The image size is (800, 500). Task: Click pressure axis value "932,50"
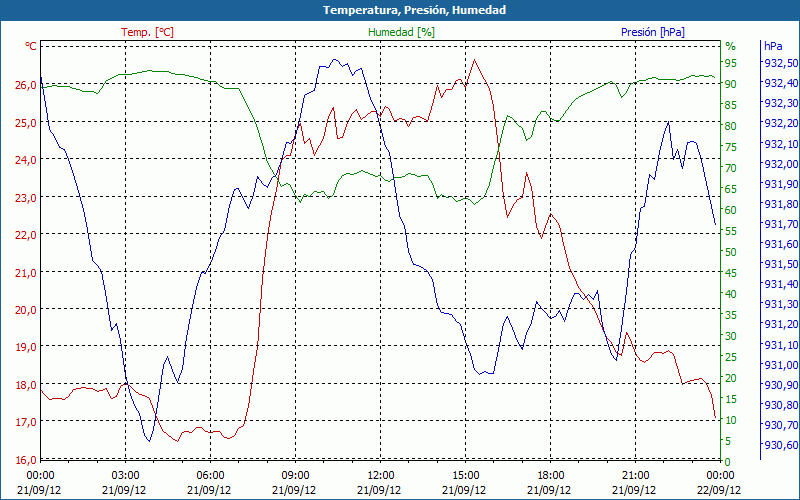(x=779, y=63)
